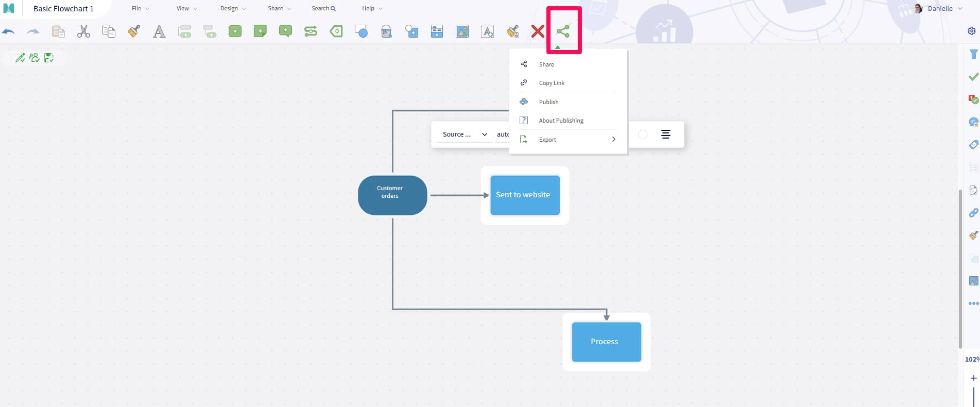This screenshot has height=407, width=980.
Task: Click the blue link icon in sidebar
Action: (x=973, y=213)
